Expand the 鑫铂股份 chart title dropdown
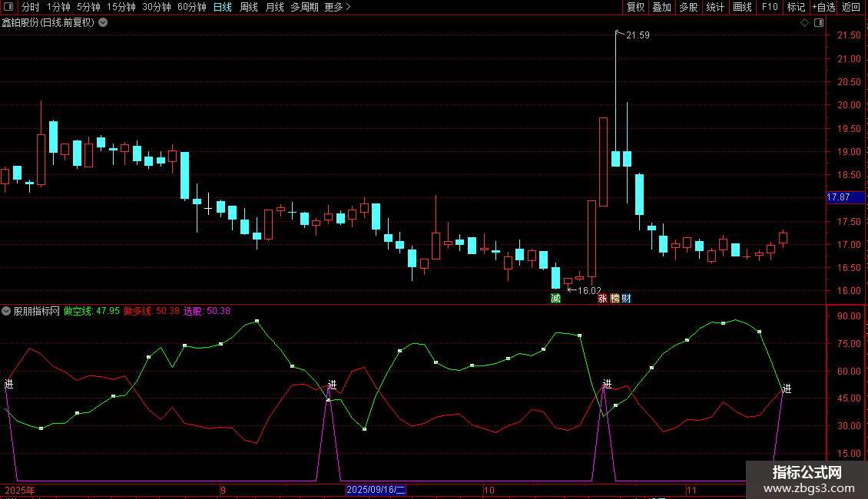This screenshot has width=868, height=499. (x=103, y=23)
